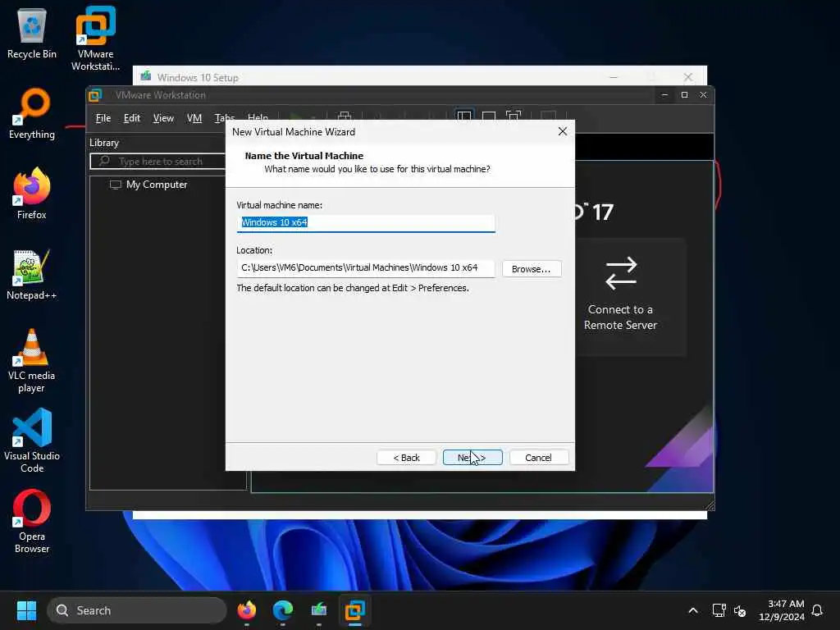Open the VM menu in VMware
Viewport: 840px width, 630px height.
(194, 118)
